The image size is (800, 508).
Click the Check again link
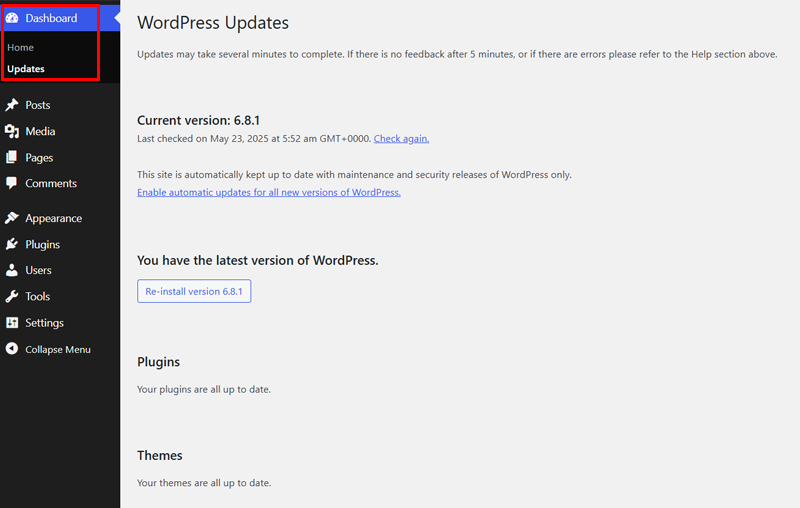click(x=402, y=139)
